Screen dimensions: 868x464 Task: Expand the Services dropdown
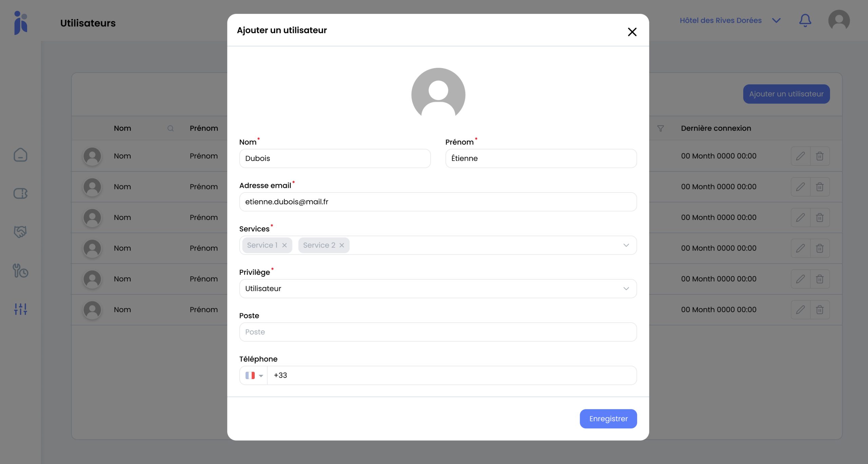(x=626, y=245)
